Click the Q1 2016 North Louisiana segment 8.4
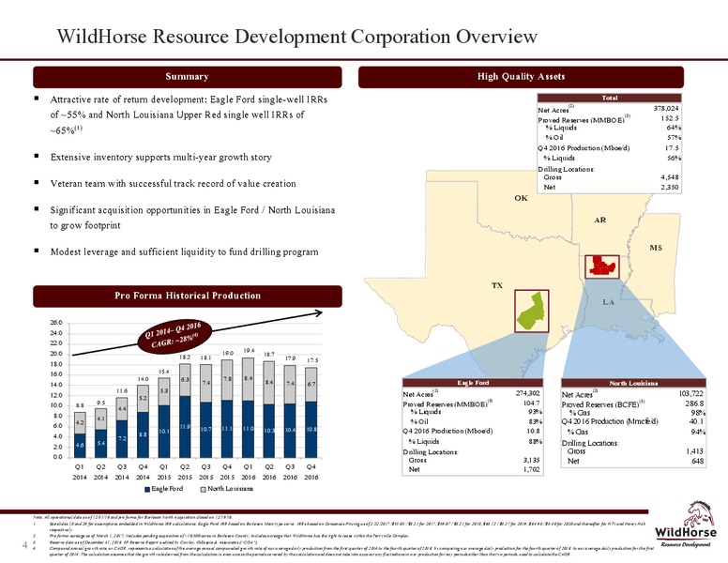 [248, 379]
